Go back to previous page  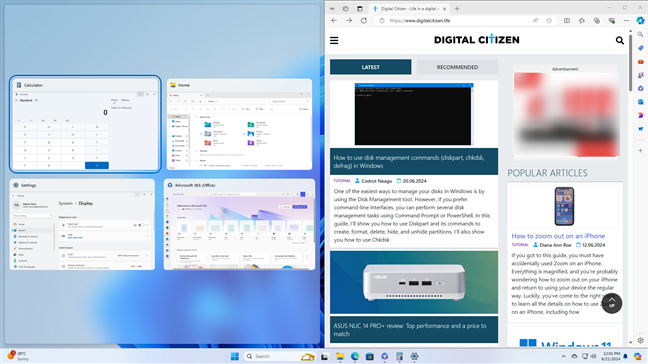click(x=334, y=21)
